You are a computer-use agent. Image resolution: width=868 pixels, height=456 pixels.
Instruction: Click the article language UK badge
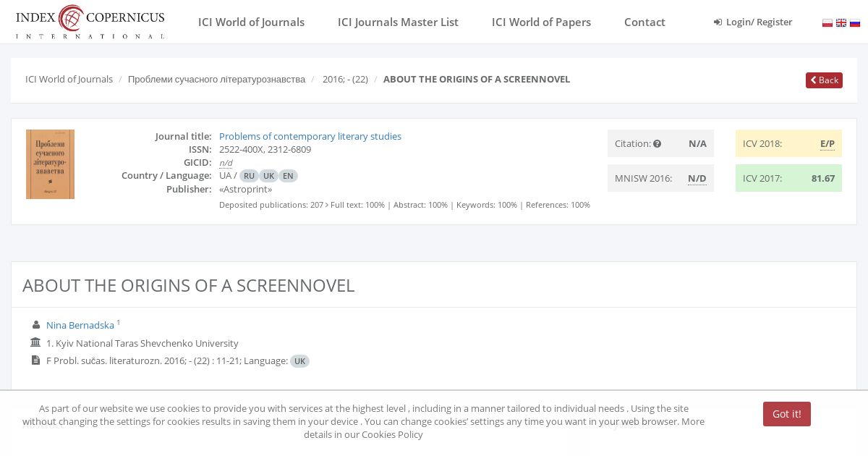click(299, 361)
